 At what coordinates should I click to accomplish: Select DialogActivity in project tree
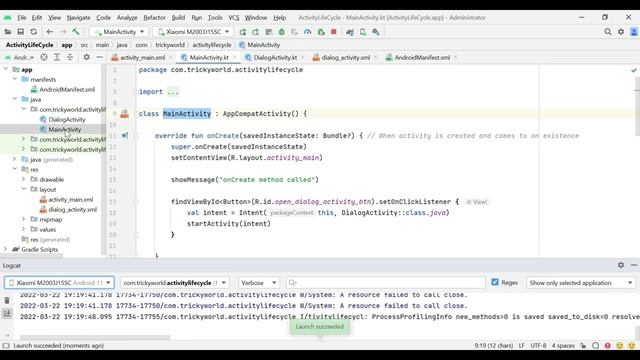click(67, 120)
